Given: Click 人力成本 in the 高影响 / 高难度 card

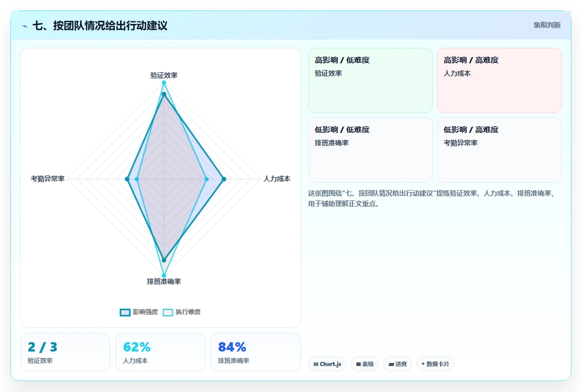Looking at the screenshot, I should [457, 73].
